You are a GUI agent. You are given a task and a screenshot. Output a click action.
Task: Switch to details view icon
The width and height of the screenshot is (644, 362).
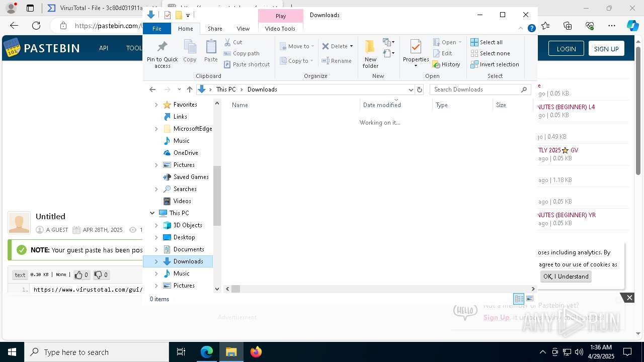pos(519,299)
